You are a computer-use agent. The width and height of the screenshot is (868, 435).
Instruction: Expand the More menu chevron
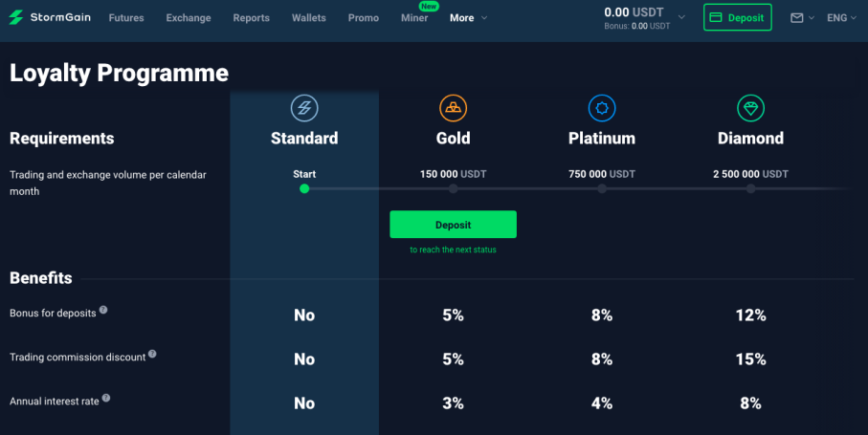click(484, 18)
